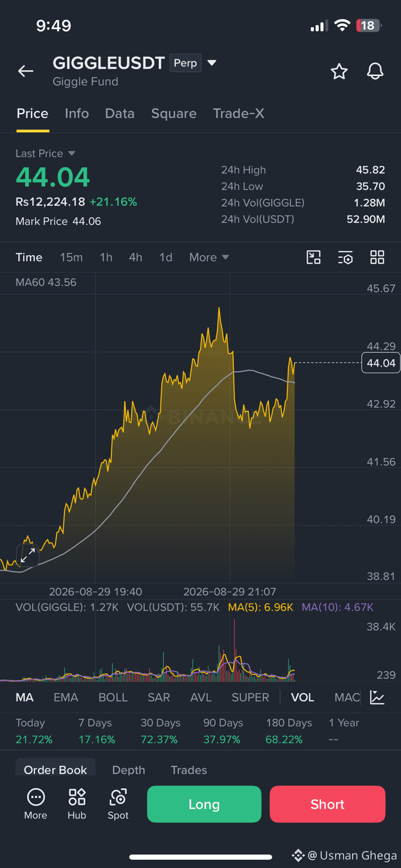Image resolution: width=401 pixels, height=868 pixels.
Task: Tap the battery indicator in status bar
Action: pyautogui.click(x=369, y=26)
